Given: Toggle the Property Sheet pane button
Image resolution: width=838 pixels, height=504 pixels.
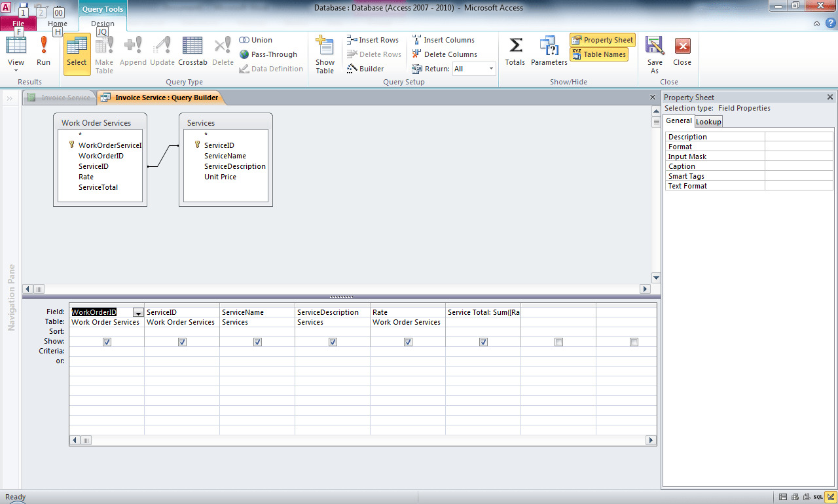Looking at the screenshot, I should click(x=602, y=40).
